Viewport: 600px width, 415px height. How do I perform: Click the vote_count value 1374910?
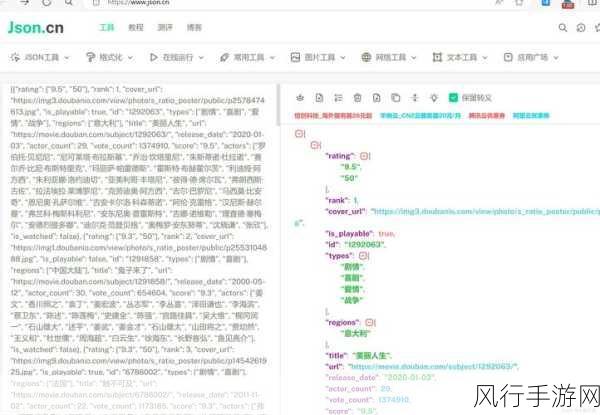394,400
